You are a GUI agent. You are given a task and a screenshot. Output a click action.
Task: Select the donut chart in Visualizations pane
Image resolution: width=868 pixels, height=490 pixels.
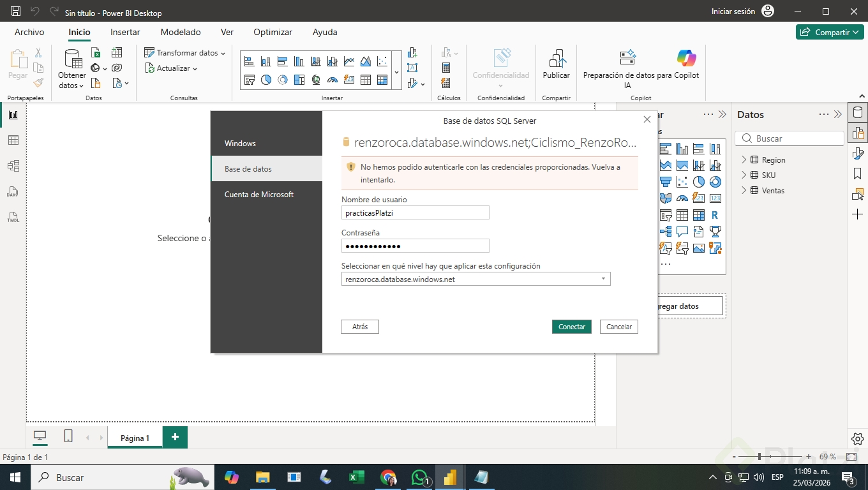pyautogui.click(x=715, y=182)
